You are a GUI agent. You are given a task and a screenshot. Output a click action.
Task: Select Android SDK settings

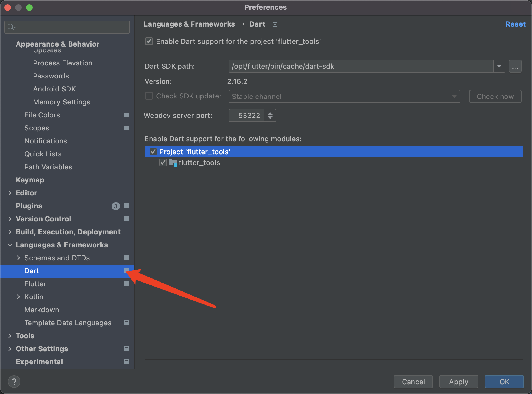coord(54,89)
